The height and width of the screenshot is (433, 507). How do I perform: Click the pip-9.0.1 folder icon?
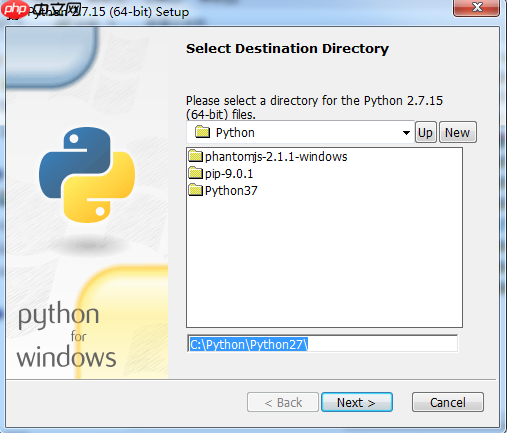point(195,173)
